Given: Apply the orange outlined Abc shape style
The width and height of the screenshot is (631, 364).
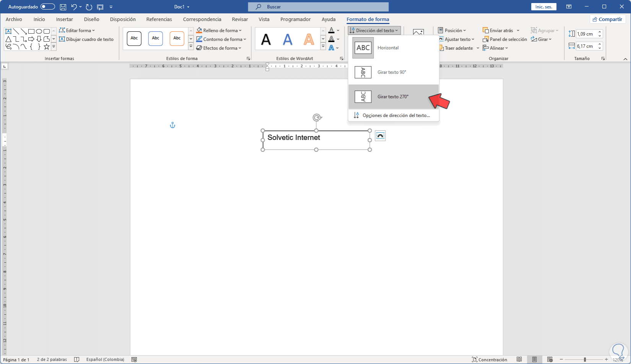Looking at the screenshot, I should coord(177,38).
